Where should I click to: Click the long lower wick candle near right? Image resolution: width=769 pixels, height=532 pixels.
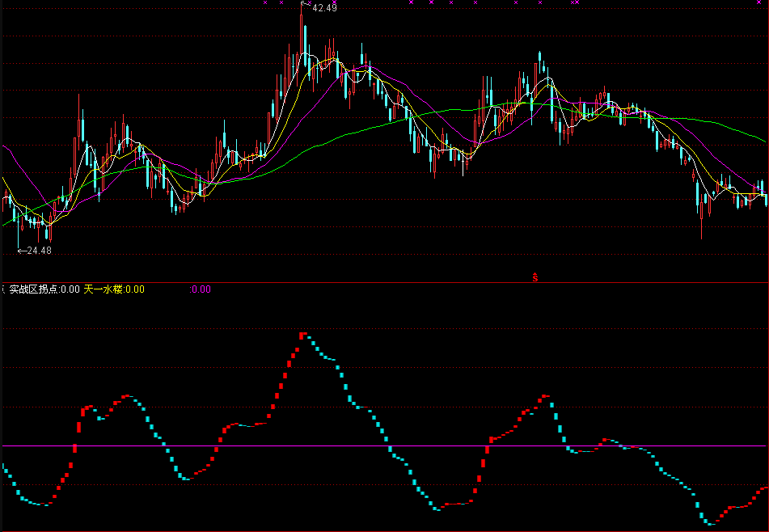(x=701, y=222)
